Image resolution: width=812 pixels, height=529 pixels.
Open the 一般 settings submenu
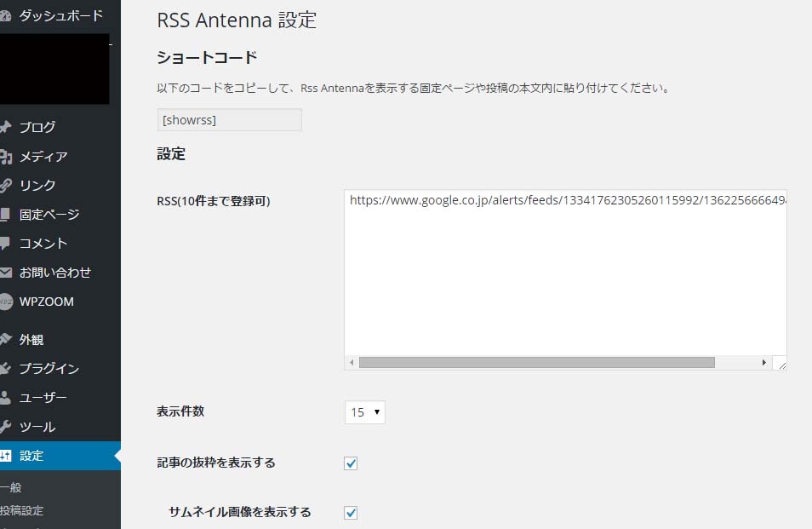[11, 487]
